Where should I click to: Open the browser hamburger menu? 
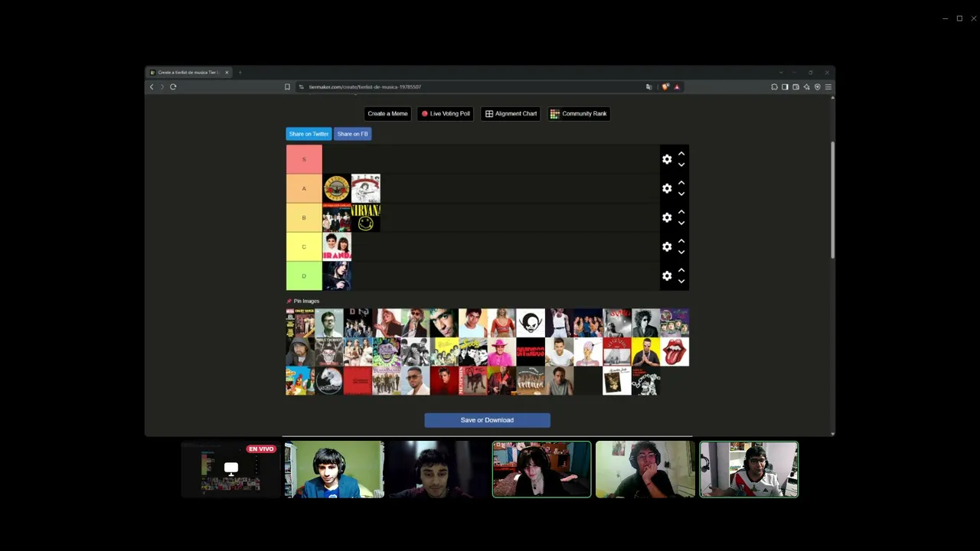click(x=828, y=86)
